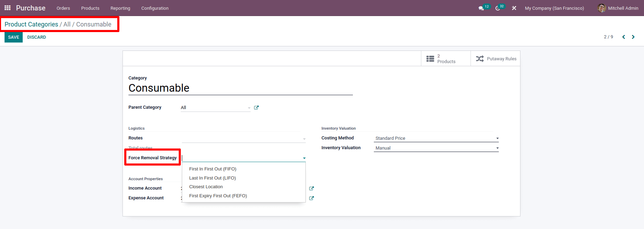Open Costing Method Standard Price dropdown
644x229 pixels.
pyautogui.click(x=436, y=138)
